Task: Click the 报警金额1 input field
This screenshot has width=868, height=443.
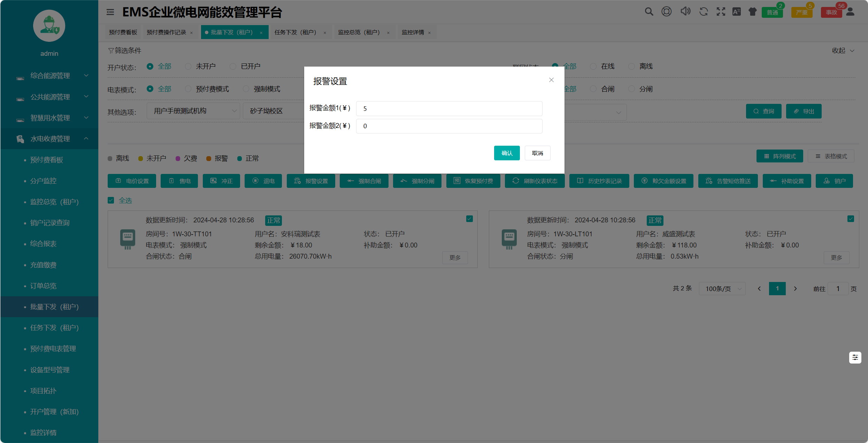Action: tap(449, 108)
